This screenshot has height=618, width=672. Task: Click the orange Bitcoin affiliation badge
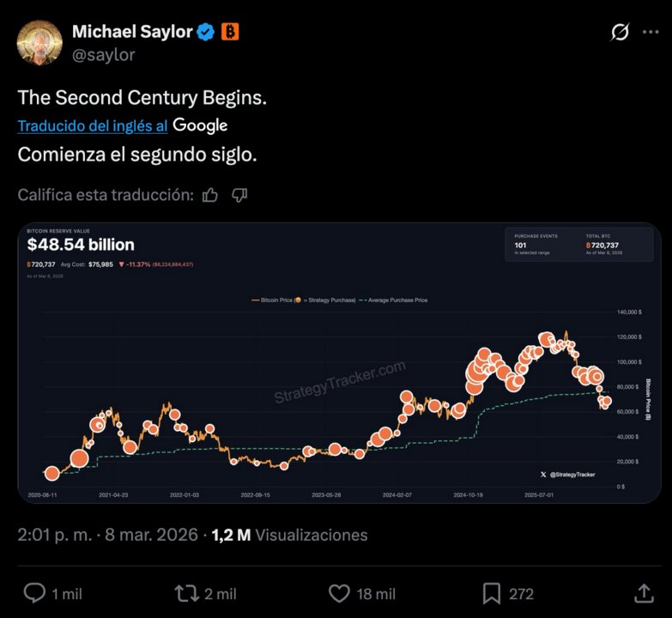click(230, 33)
